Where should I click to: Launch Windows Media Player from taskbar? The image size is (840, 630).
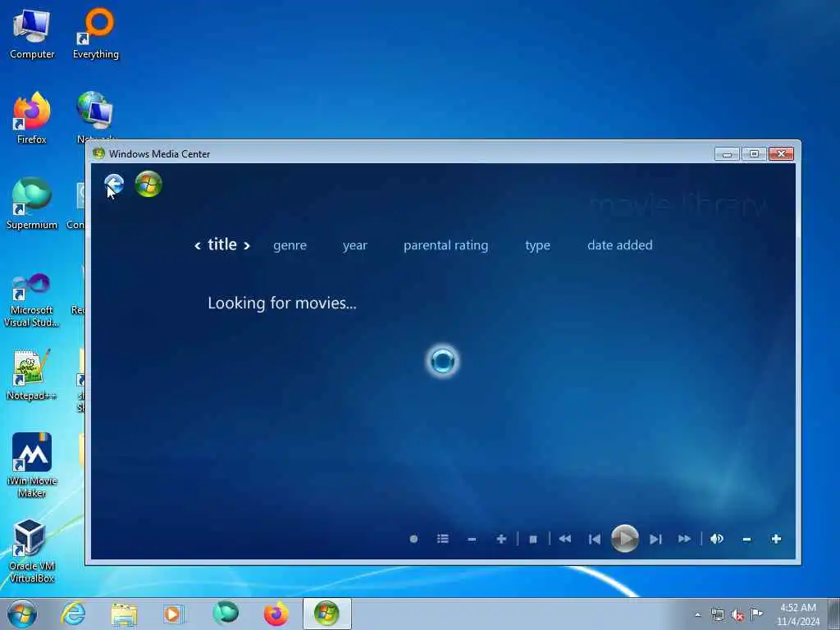pos(174,614)
